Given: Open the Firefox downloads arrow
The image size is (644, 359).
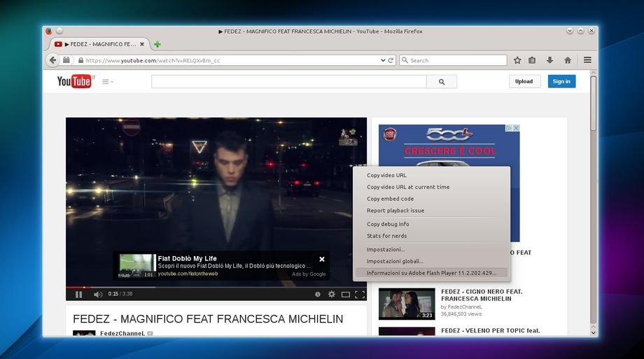Looking at the screenshot, I should (549, 60).
